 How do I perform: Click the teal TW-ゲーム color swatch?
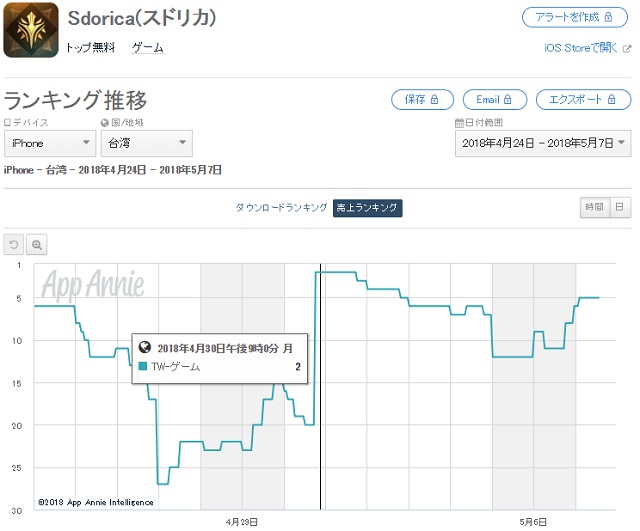click(143, 367)
